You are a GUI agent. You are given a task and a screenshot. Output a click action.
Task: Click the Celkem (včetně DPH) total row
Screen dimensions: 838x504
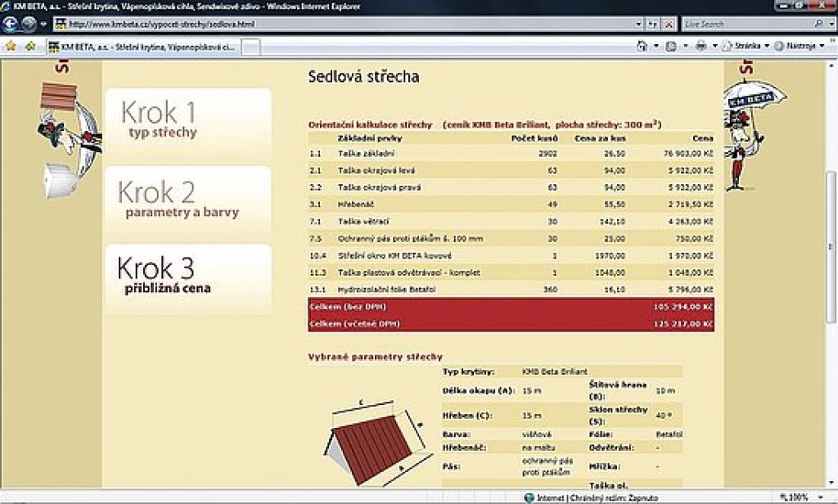coord(511,324)
